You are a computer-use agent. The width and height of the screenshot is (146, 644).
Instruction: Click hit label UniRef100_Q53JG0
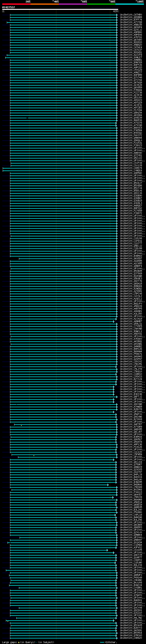131,98
